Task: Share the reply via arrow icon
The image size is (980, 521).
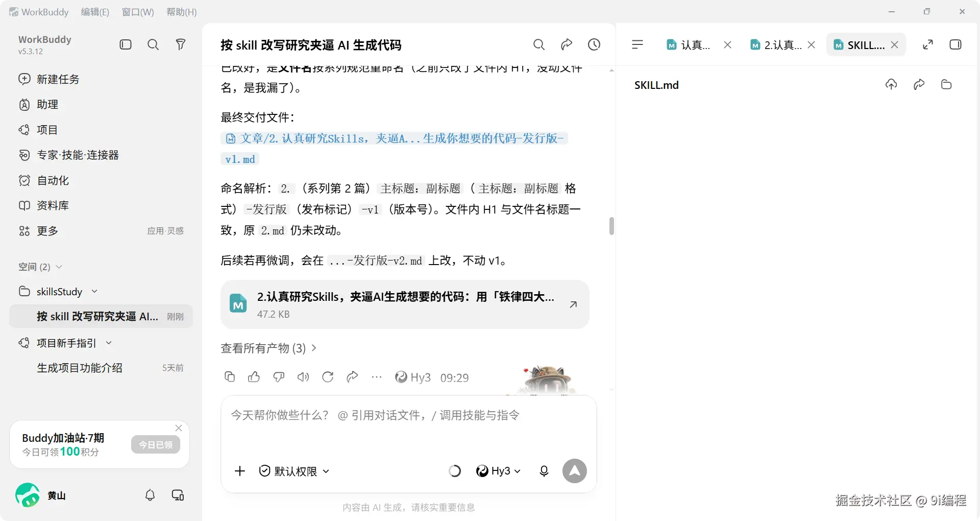Action: pos(352,377)
